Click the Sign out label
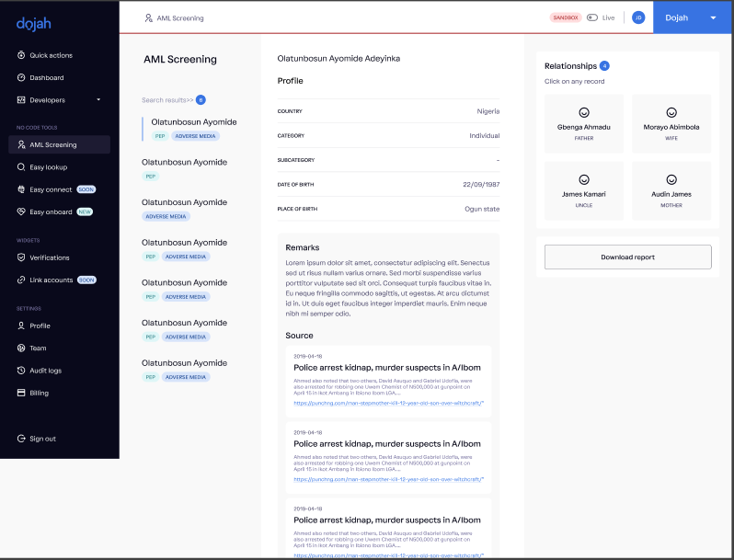The width and height of the screenshot is (734, 560). point(42,439)
